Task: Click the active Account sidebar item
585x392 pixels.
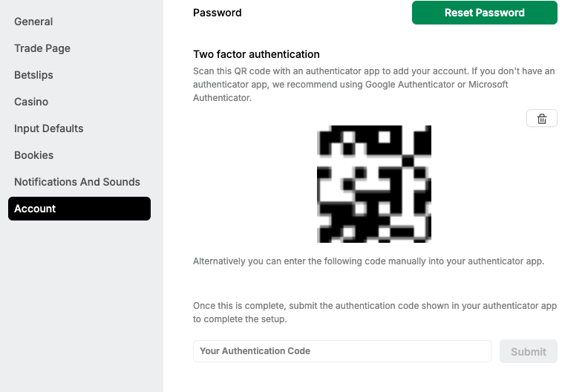Action: pos(79,209)
